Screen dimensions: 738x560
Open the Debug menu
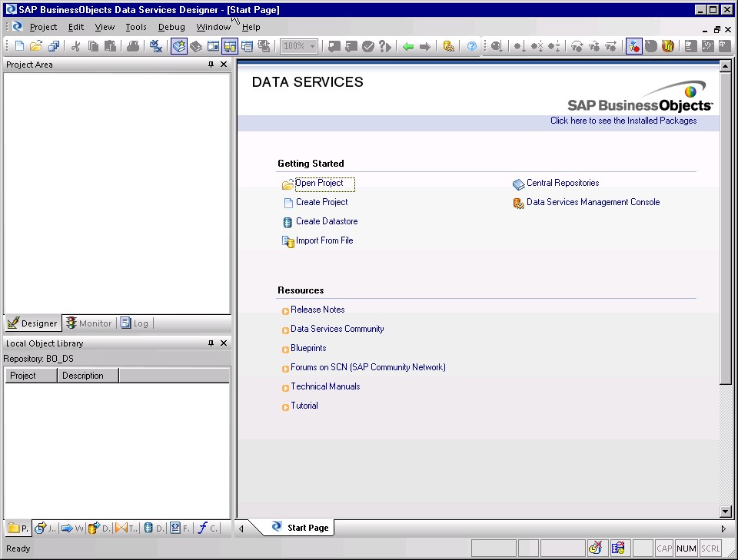coord(171,26)
